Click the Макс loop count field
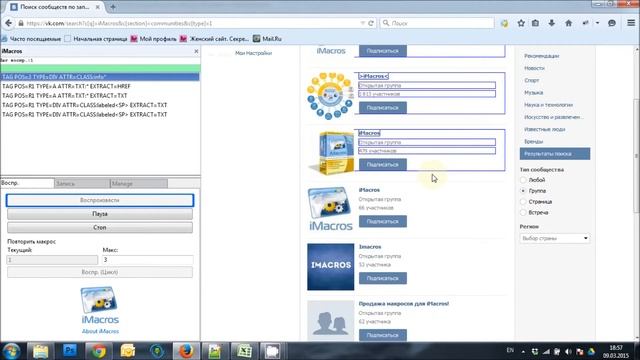The image size is (640, 360). tap(148, 260)
